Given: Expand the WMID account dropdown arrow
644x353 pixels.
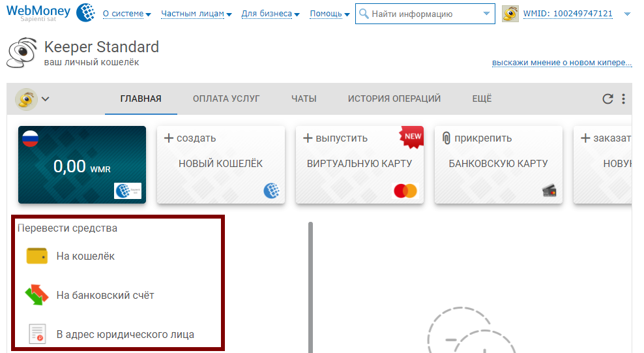Looking at the screenshot, I should pyautogui.click(x=627, y=14).
